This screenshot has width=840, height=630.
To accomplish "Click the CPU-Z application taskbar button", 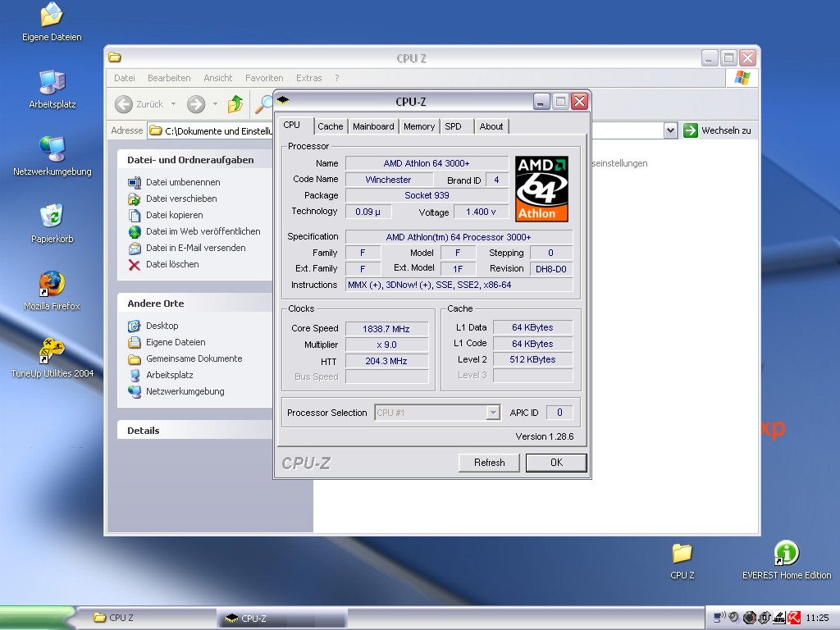I will [x=282, y=619].
